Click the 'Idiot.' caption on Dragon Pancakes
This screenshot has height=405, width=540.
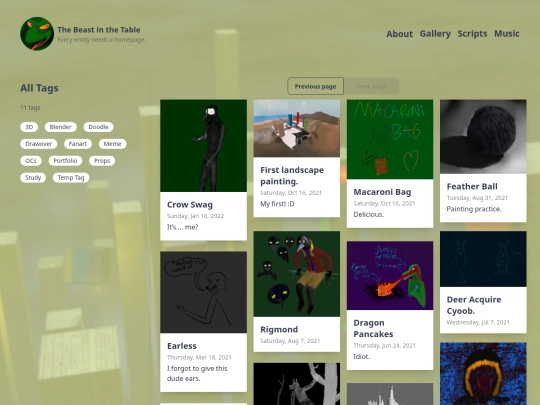tap(362, 357)
